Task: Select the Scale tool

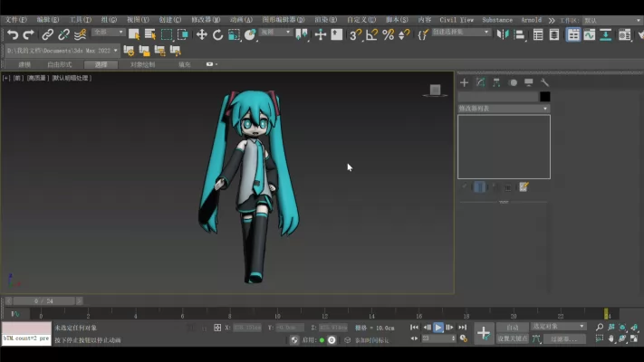Action: point(234,35)
